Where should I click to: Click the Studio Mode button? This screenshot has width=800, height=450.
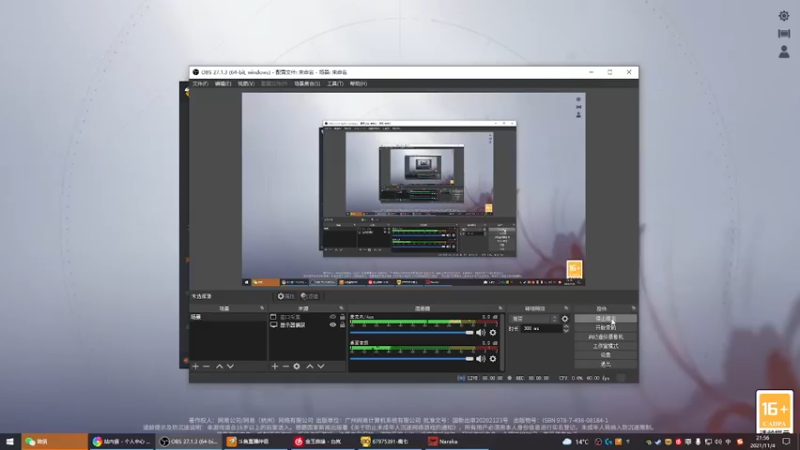pyautogui.click(x=606, y=346)
